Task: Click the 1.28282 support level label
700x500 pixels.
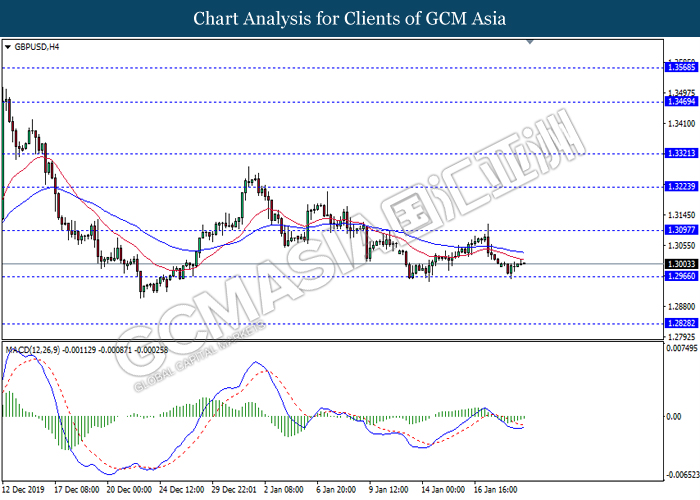Action: (682, 324)
